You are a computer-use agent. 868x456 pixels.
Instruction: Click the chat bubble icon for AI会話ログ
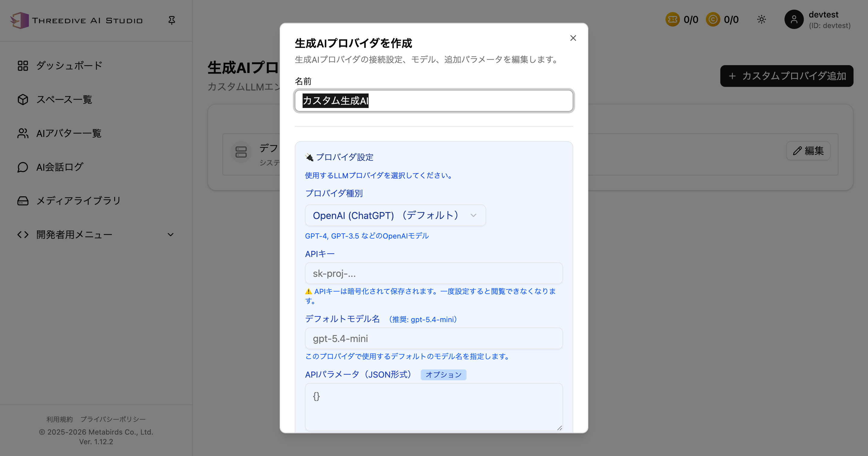pos(23,167)
